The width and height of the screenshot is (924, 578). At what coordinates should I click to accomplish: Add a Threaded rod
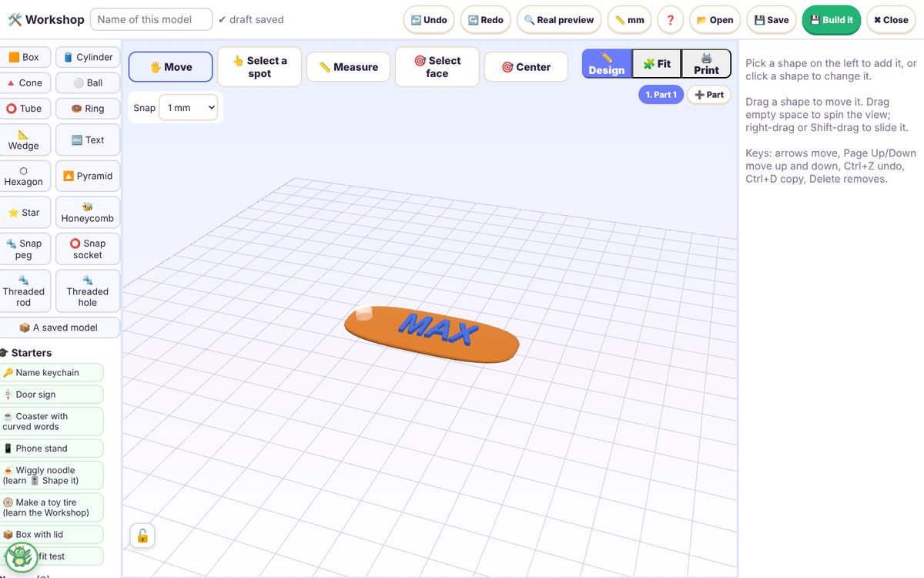[25, 291]
